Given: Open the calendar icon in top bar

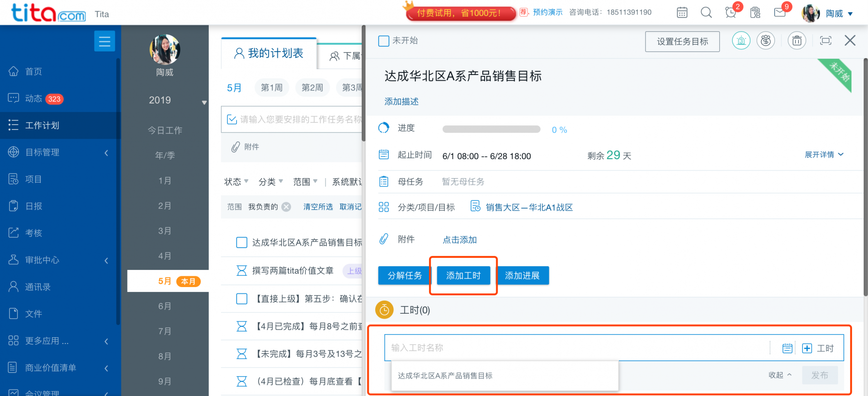Looking at the screenshot, I should tap(682, 13).
